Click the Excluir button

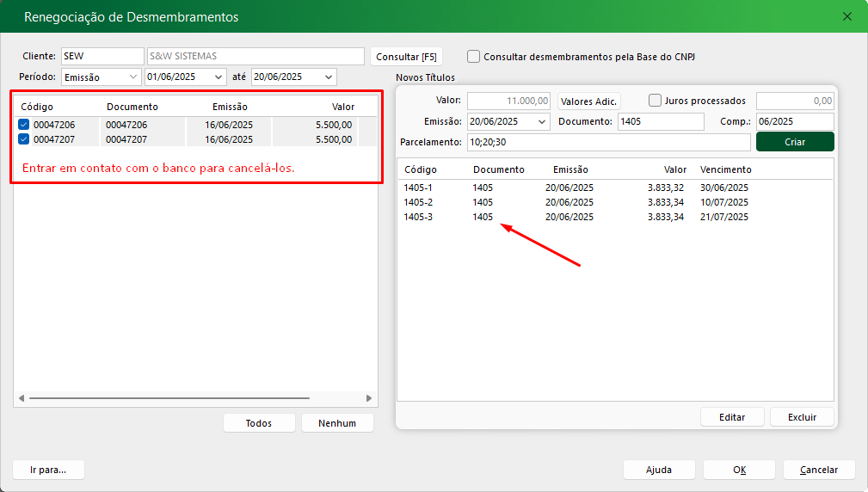(802, 417)
